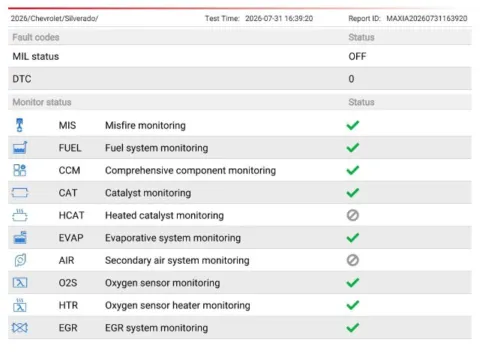This screenshot has height=360, width=480.
Task: Click the test time value '2026-07-31 16:39:20'
Action: [279, 18]
